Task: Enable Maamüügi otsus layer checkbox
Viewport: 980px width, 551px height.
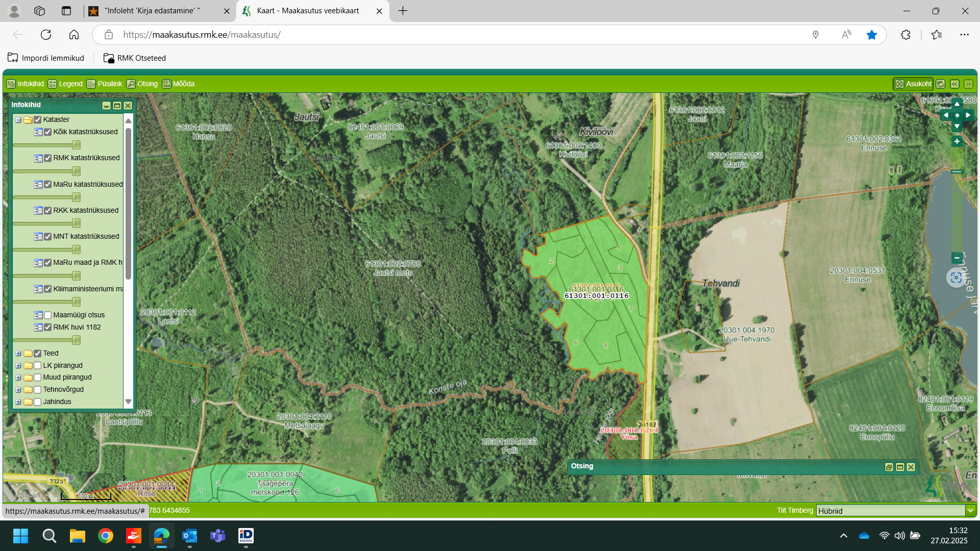Action: point(47,315)
